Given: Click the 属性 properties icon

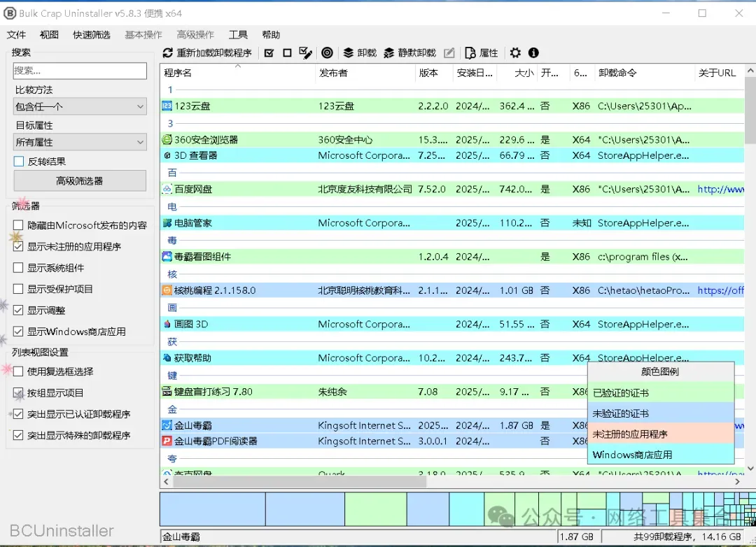Looking at the screenshot, I should (470, 53).
